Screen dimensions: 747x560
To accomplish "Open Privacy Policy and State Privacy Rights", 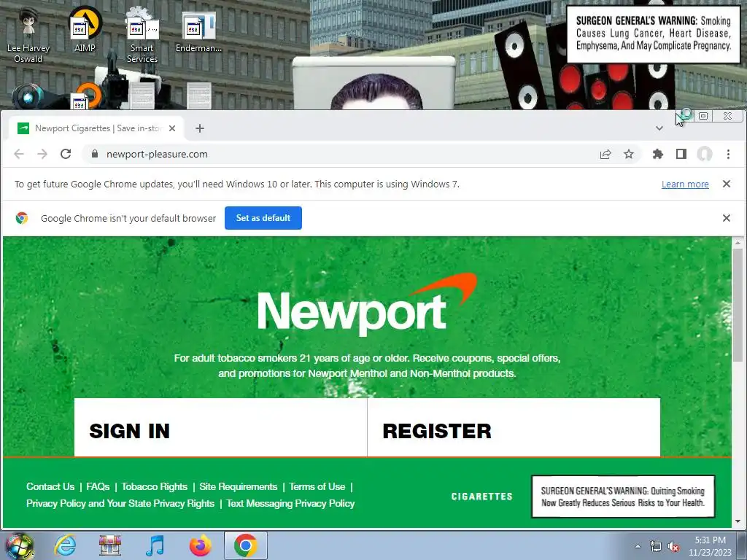I will pos(120,503).
